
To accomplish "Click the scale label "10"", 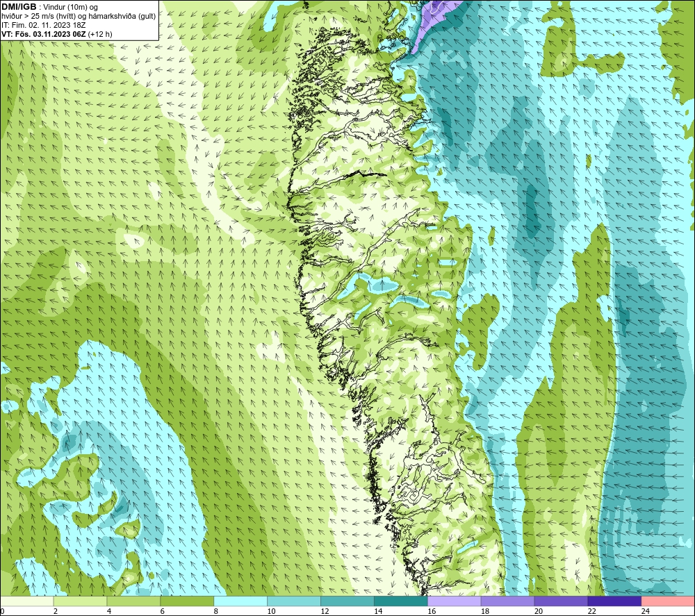I will pyautogui.click(x=271, y=611).
